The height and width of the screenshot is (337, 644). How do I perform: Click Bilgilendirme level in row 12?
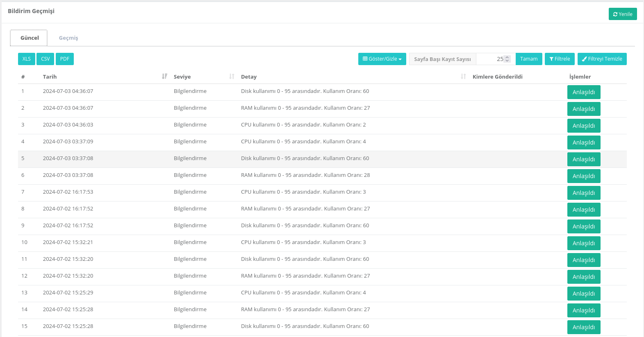coord(190,276)
